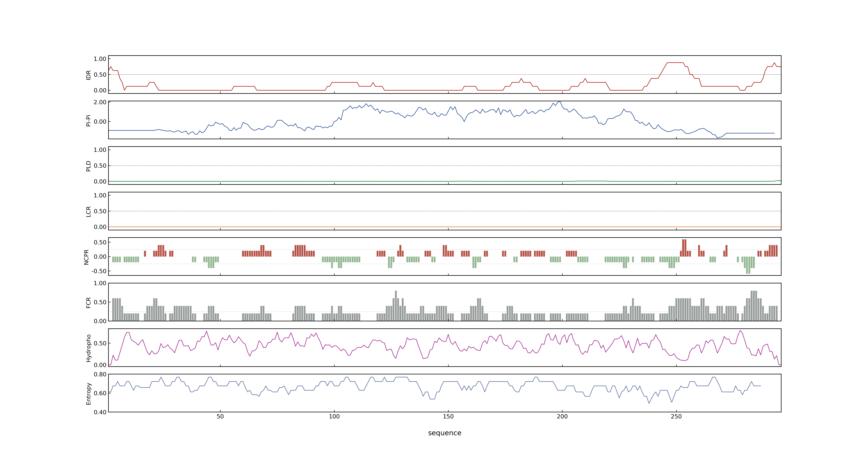Click the x-axis tick label 150
The height and width of the screenshot is (463, 868).
pos(448,416)
